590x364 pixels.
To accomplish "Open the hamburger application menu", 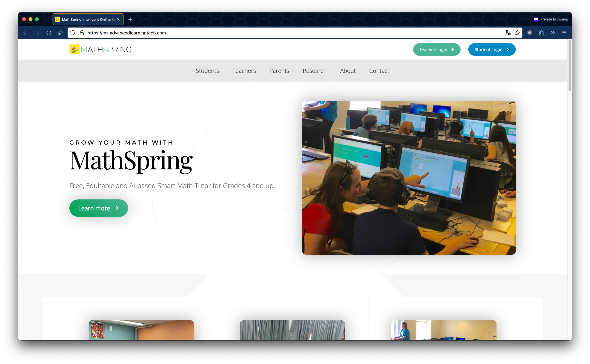I will pyautogui.click(x=564, y=33).
